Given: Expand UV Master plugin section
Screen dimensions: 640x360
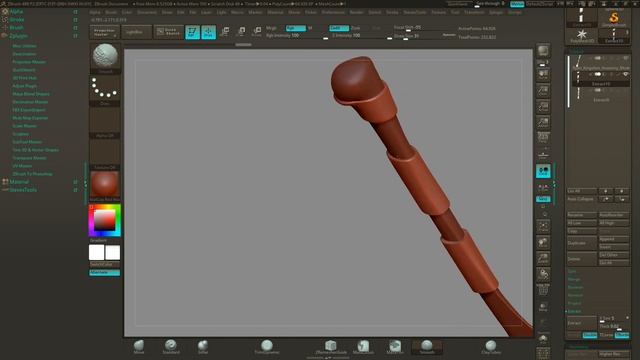Looking at the screenshot, I should (22, 166).
